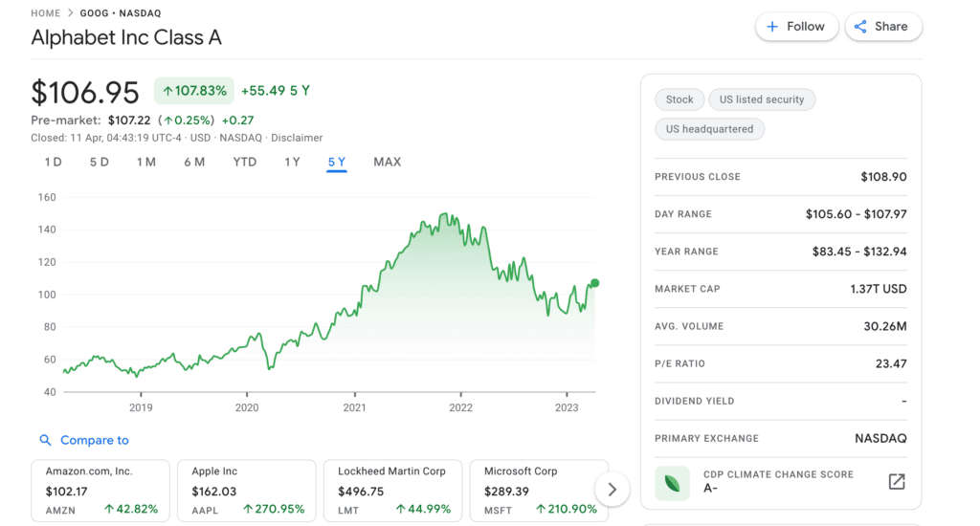Open Lockheed Martin Corp comparison card

point(392,491)
